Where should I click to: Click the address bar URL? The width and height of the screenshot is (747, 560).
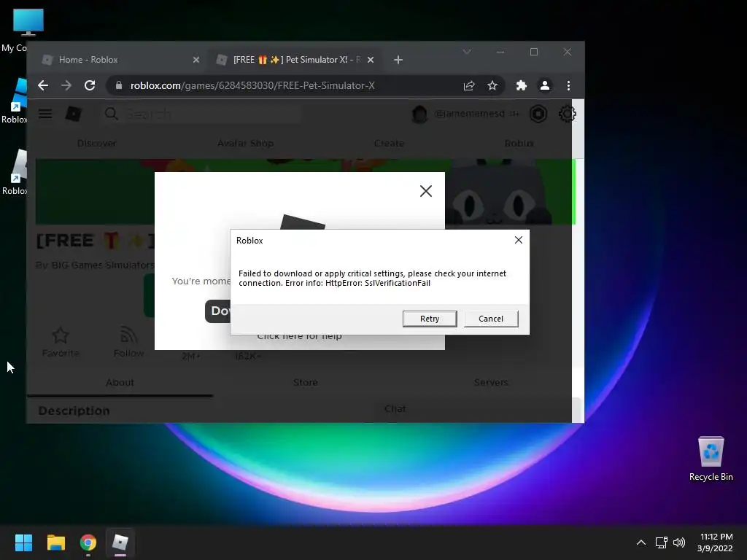pos(252,86)
